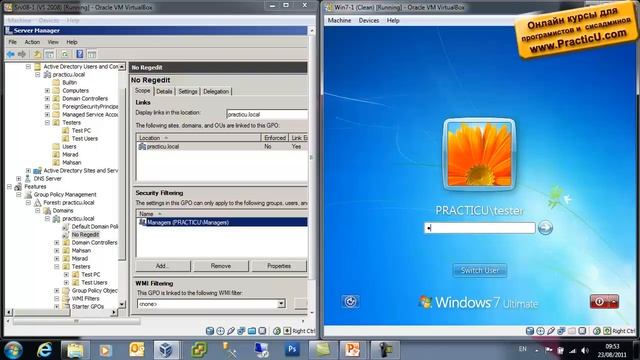Click the volume icon in system tray
640x360 pixels.
(585, 350)
